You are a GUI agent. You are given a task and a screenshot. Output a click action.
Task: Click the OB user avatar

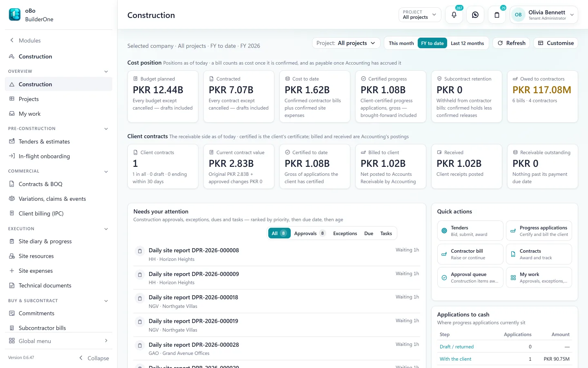[x=518, y=15]
